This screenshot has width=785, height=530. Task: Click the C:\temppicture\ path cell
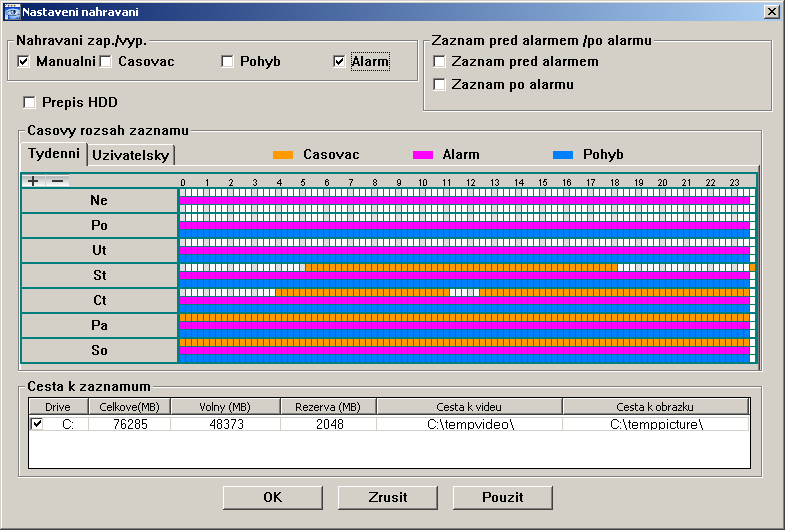[656, 424]
